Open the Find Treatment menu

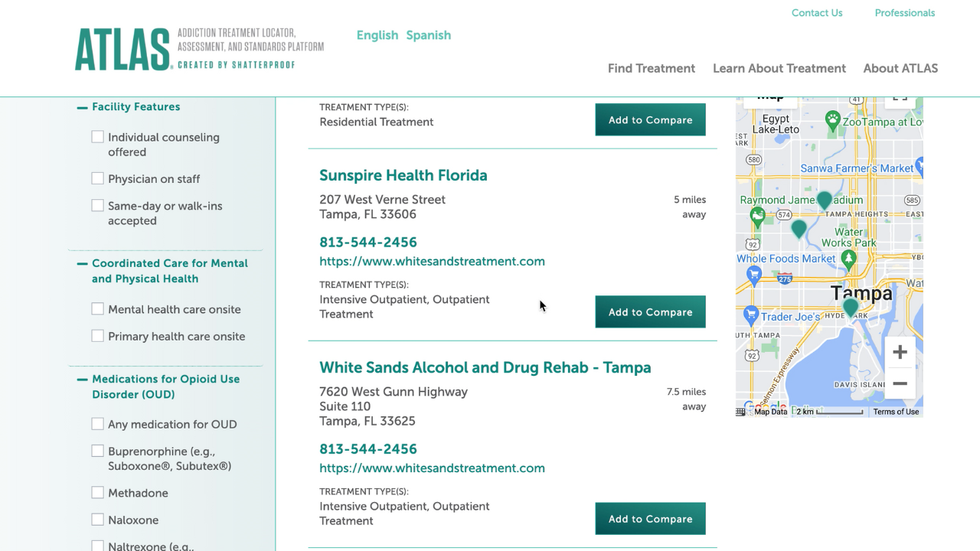pos(652,68)
